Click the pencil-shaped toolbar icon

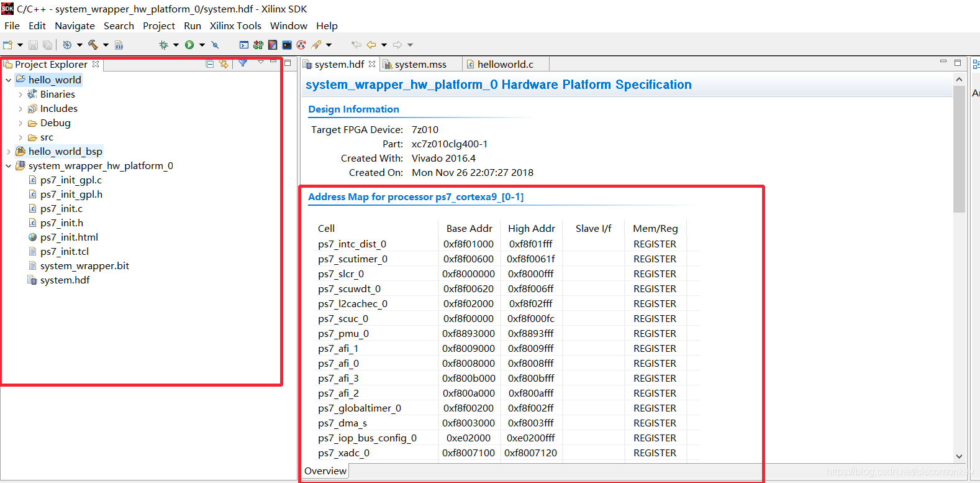(x=317, y=45)
